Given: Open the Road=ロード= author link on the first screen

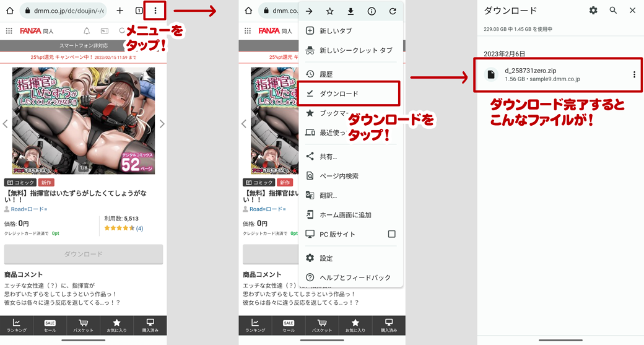Looking at the screenshot, I should click(29, 209).
